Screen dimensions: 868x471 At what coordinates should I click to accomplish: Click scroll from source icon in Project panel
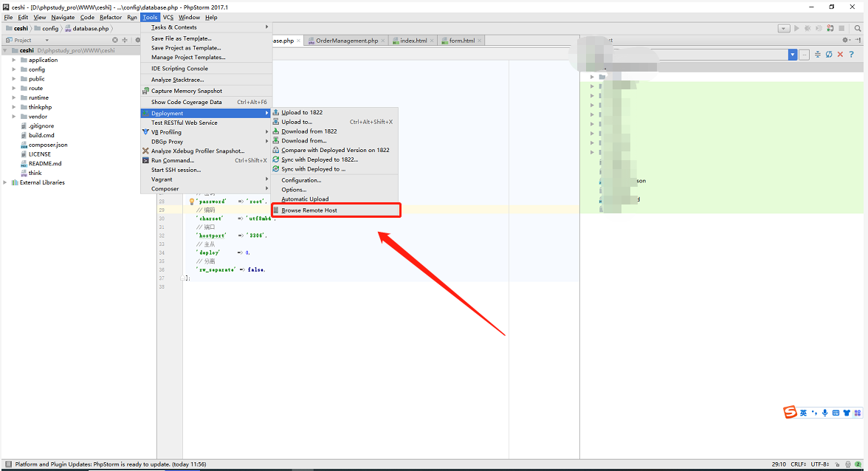click(114, 40)
